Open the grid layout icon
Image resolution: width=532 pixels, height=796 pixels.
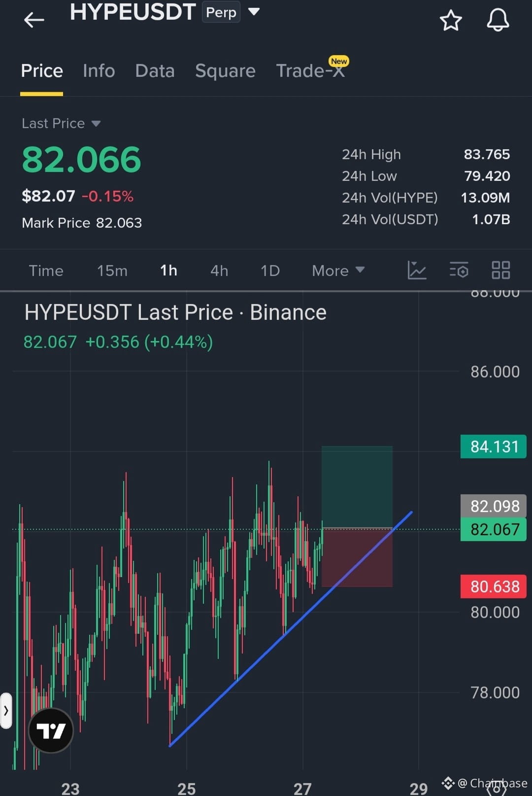[500, 270]
